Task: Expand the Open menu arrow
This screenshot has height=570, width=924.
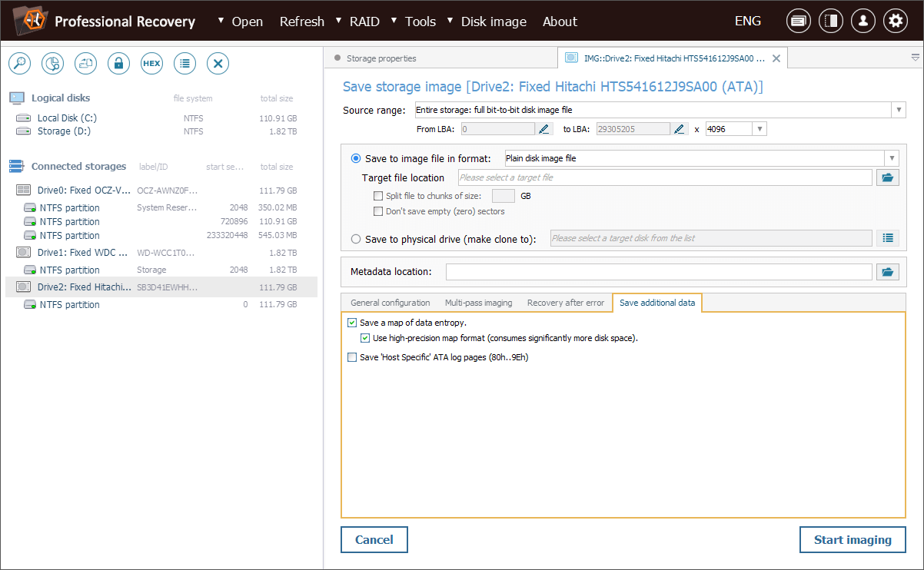Action: coord(222,20)
